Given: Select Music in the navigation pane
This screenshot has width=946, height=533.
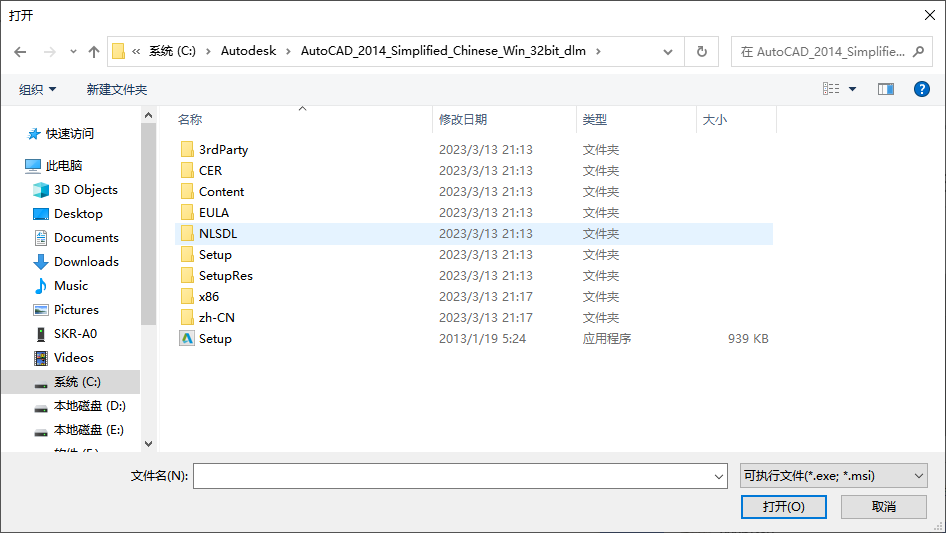Looking at the screenshot, I should tap(71, 285).
